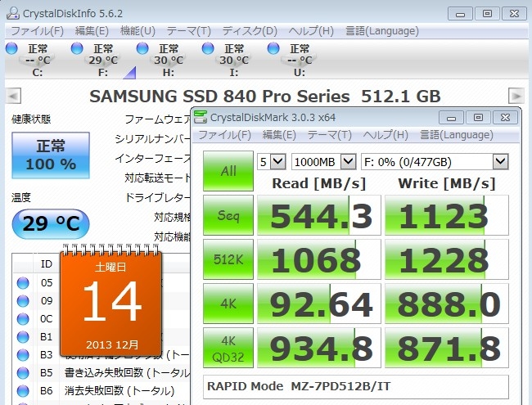The image size is (532, 405).
Task: Click the Write [MB/s] column header
Action: 447,183
